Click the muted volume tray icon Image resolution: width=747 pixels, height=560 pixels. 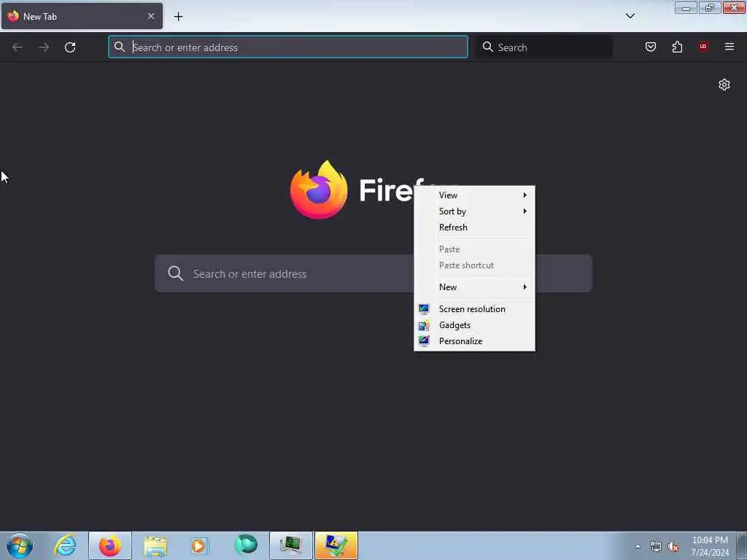[673, 547]
